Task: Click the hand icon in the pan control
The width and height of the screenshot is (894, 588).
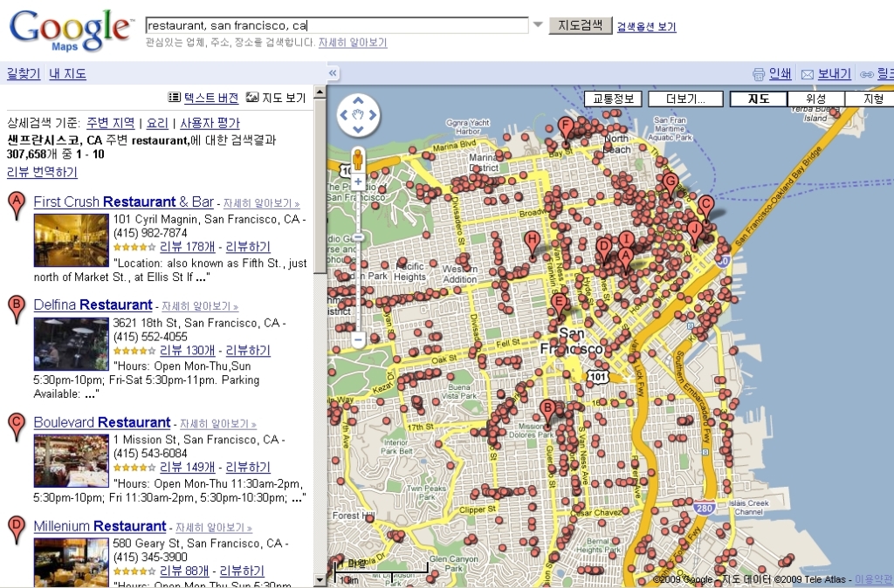Action: pyautogui.click(x=358, y=115)
